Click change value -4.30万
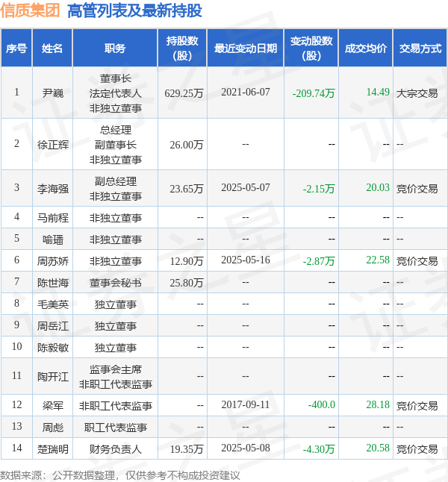Screen dimensions: 448x482 pos(319,449)
